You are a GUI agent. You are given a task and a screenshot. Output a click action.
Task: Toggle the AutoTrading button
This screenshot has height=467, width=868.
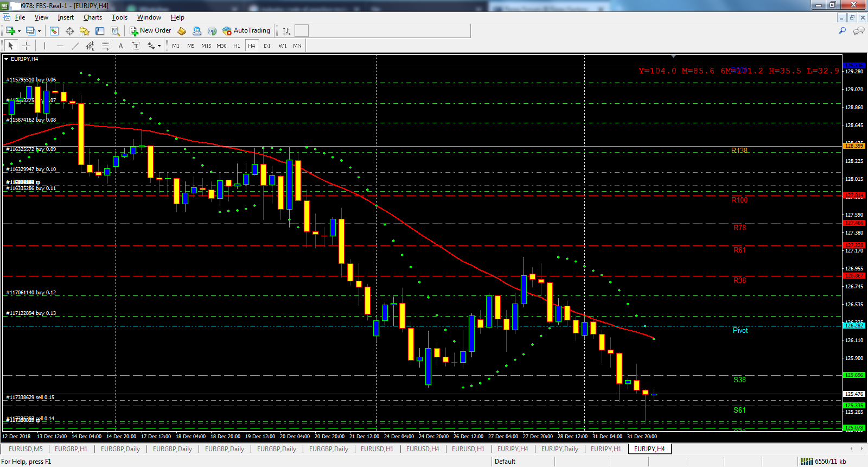click(x=246, y=30)
